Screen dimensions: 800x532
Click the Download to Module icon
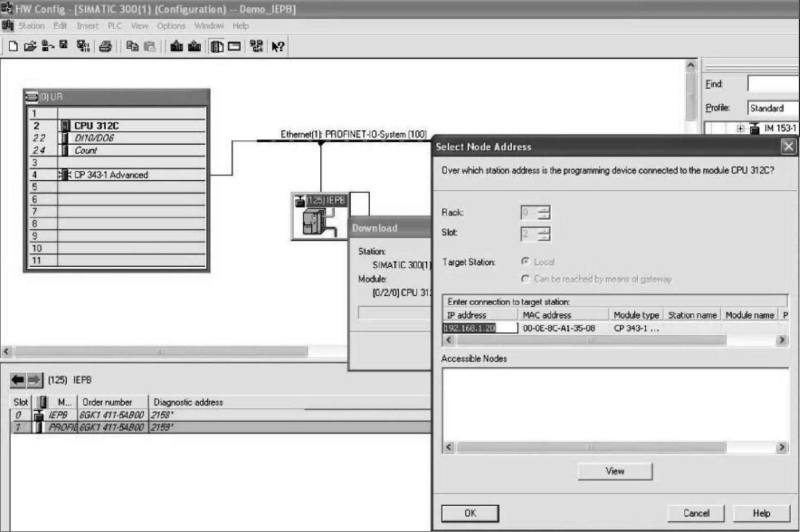[177, 47]
